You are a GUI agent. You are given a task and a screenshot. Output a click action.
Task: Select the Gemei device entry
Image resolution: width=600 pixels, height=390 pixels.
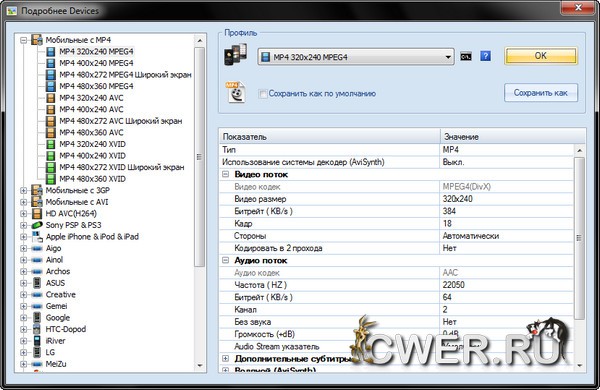coord(56,306)
